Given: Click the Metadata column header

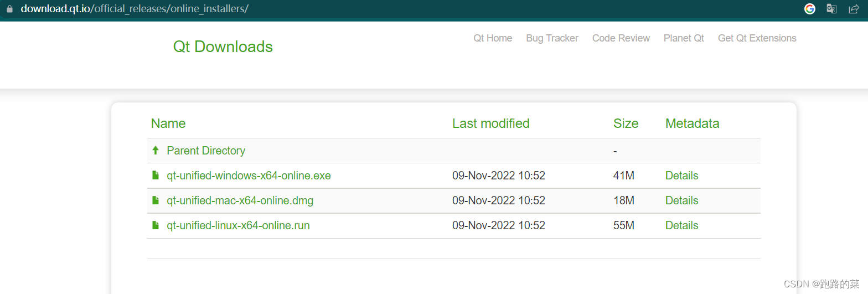Looking at the screenshot, I should coord(693,123).
